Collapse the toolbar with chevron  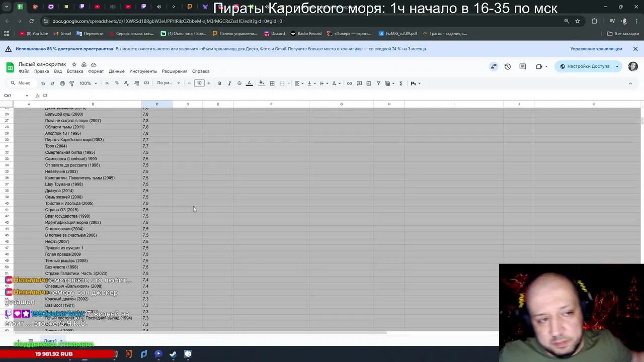[x=630, y=83]
